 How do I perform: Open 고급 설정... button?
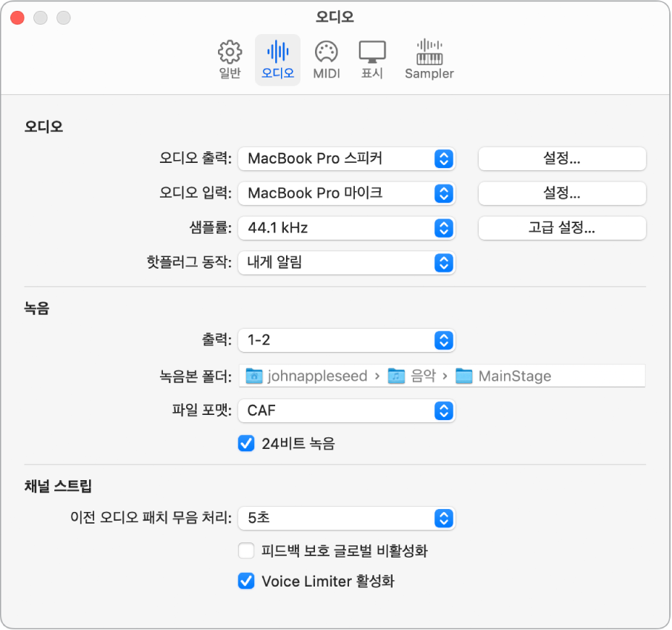tap(562, 228)
